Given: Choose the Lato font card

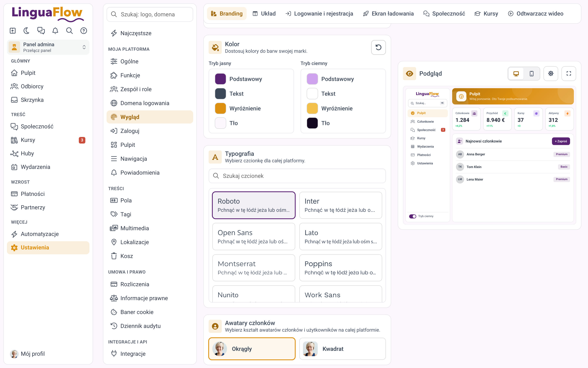Looking at the screenshot, I should 341,236.
